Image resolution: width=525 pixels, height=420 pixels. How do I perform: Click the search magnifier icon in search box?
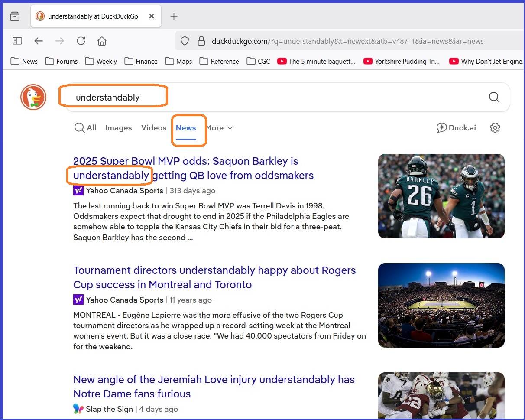(494, 97)
